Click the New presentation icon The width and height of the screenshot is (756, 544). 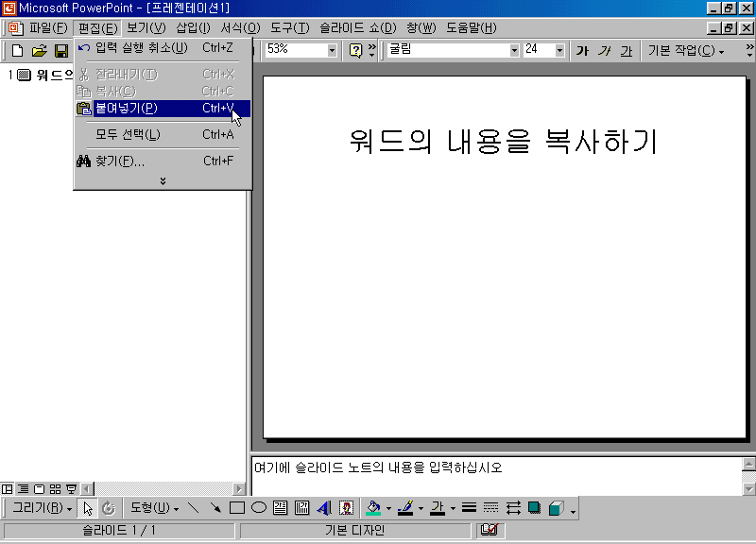click(x=17, y=51)
